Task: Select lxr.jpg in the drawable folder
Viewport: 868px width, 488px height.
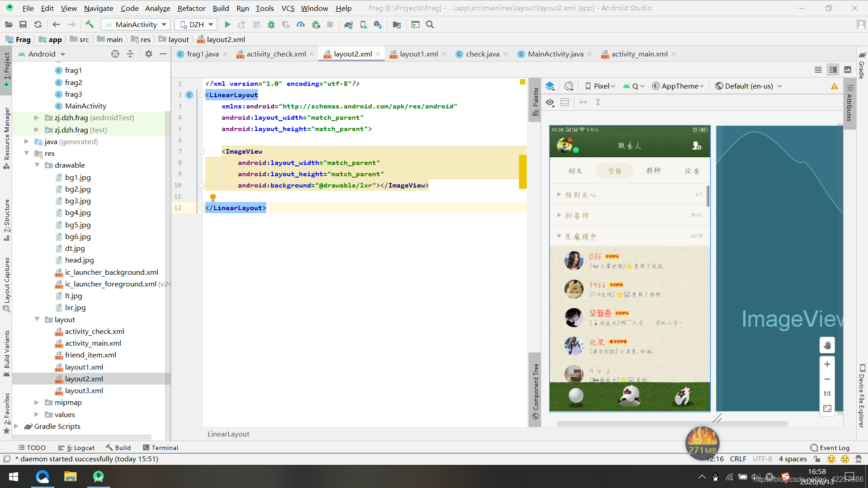Action: (x=75, y=307)
